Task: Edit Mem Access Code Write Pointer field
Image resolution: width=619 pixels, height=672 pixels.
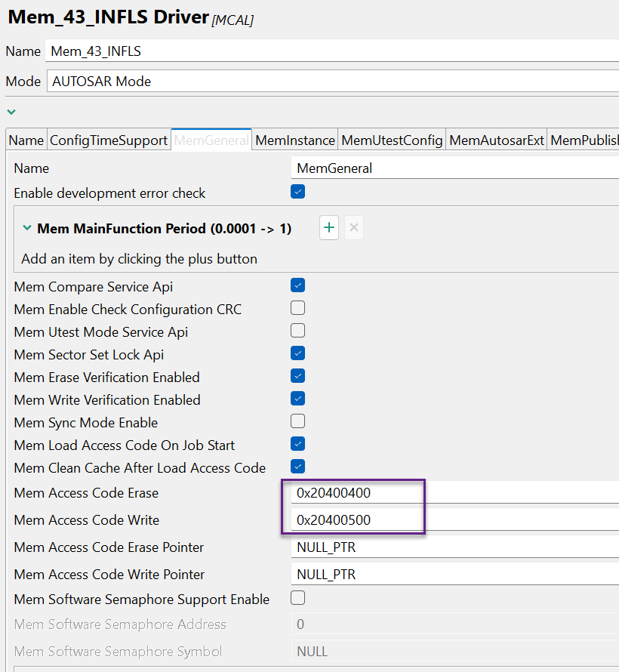Action: [x=455, y=575]
